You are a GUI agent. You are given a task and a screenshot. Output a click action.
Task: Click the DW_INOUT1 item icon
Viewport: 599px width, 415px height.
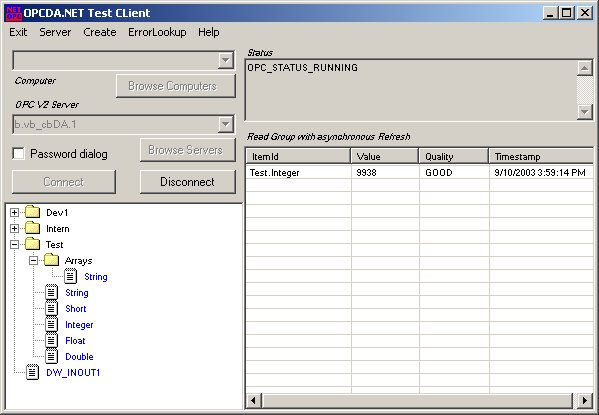[x=32, y=373]
